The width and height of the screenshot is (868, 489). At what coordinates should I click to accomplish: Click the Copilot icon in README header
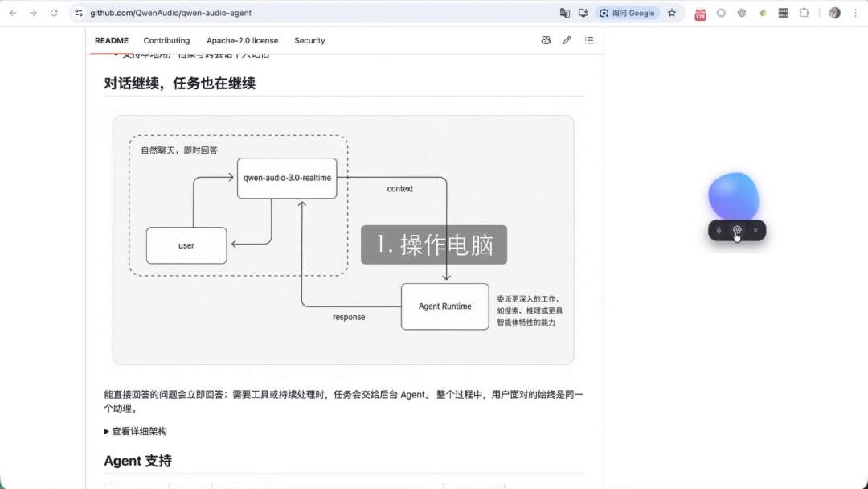[x=546, y=40]
